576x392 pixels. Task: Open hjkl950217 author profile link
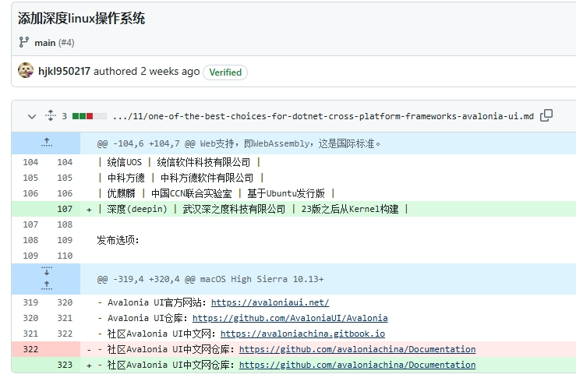[x=64, y=71]
